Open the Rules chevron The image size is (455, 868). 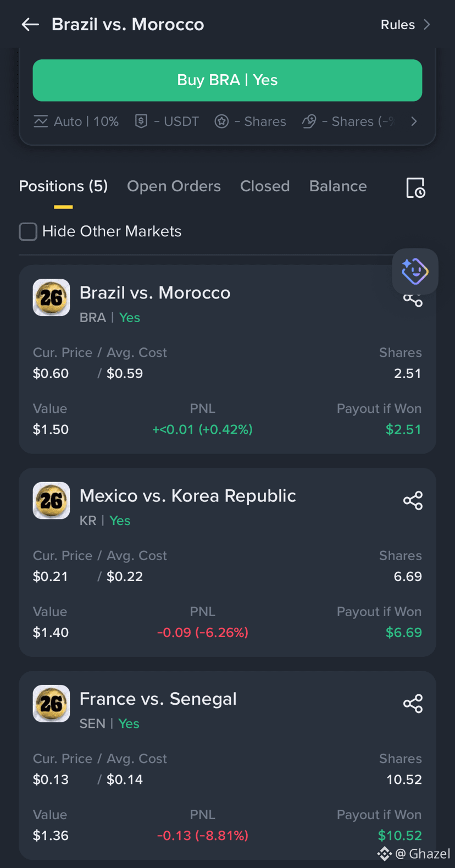426,25
